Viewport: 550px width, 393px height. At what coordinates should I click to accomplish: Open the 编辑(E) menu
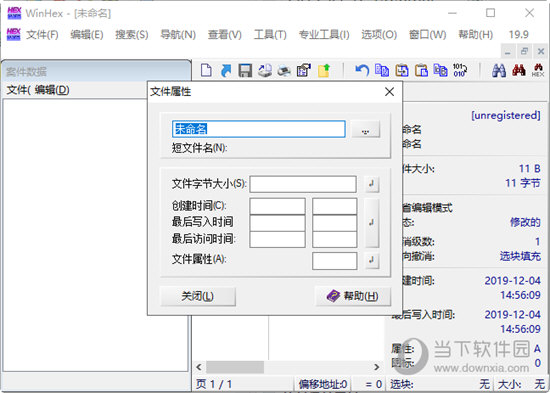point(87,34)
